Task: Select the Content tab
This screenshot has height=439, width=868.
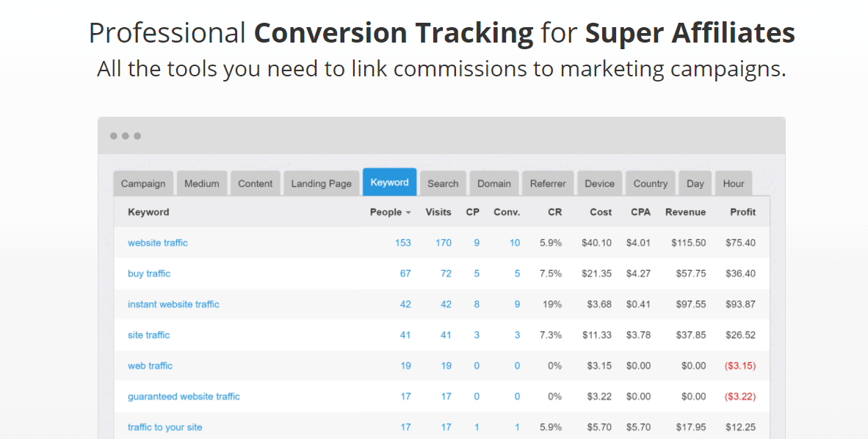Action: (x=256, y=184)
